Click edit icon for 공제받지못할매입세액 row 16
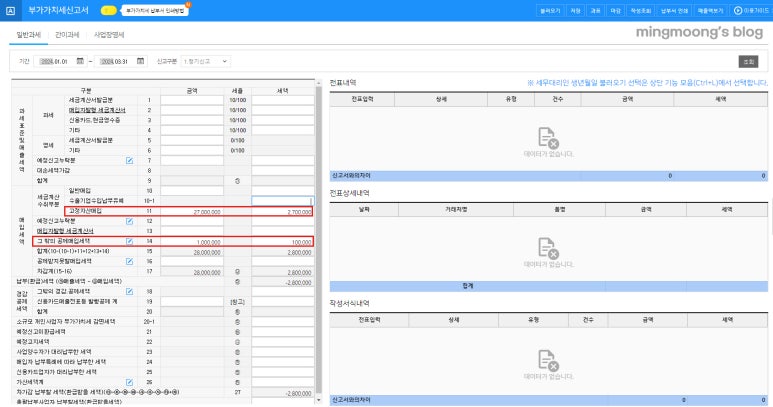Viewport: 773px width, 407px height. 129,262
